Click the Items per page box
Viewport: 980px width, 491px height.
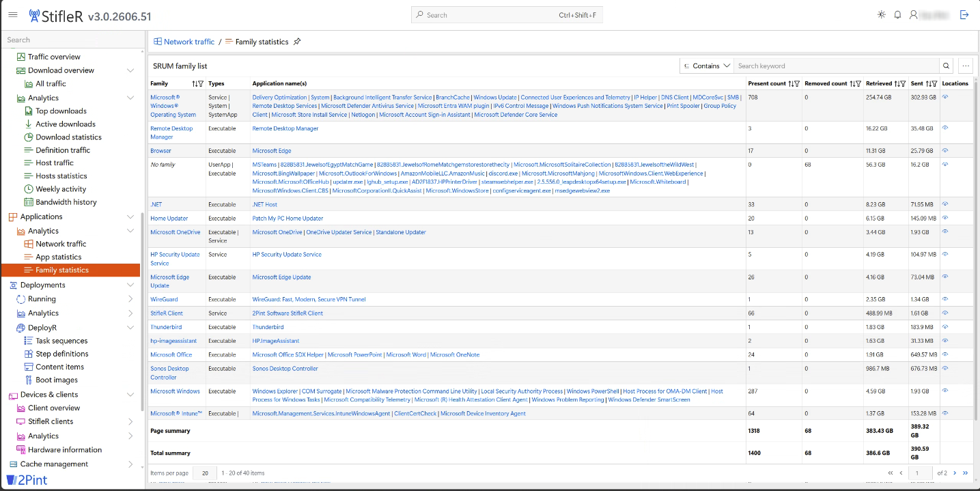point(204,473)
